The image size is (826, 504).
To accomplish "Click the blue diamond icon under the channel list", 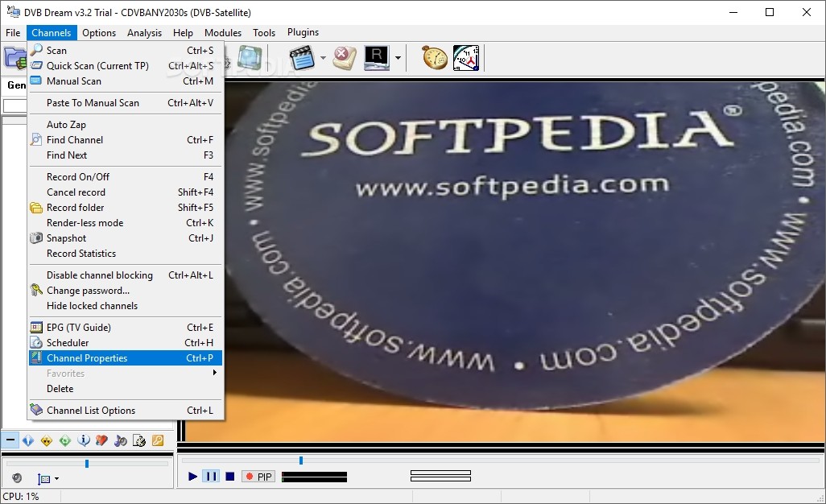I will click(28, 440).
